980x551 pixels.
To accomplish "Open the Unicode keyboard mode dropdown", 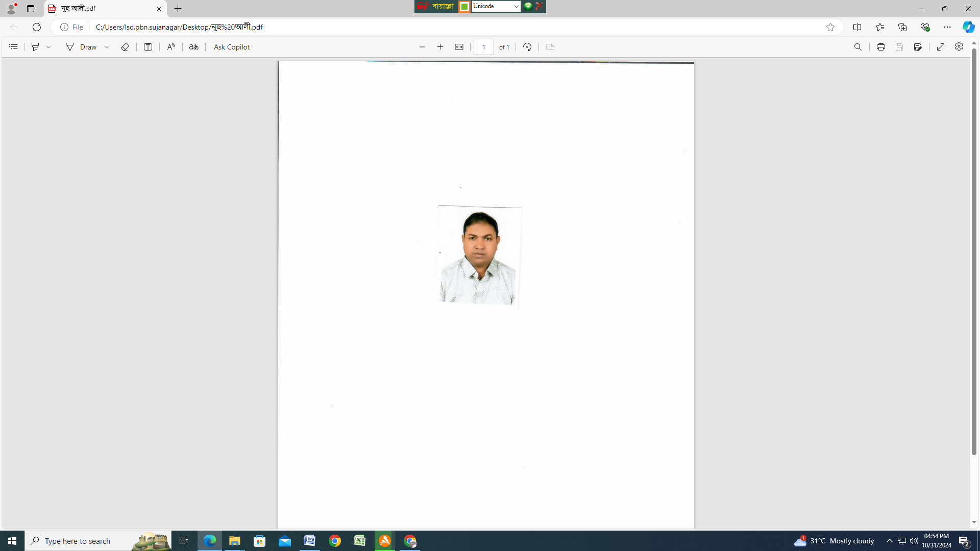I will pyautogui.click(x=516, y=7).
